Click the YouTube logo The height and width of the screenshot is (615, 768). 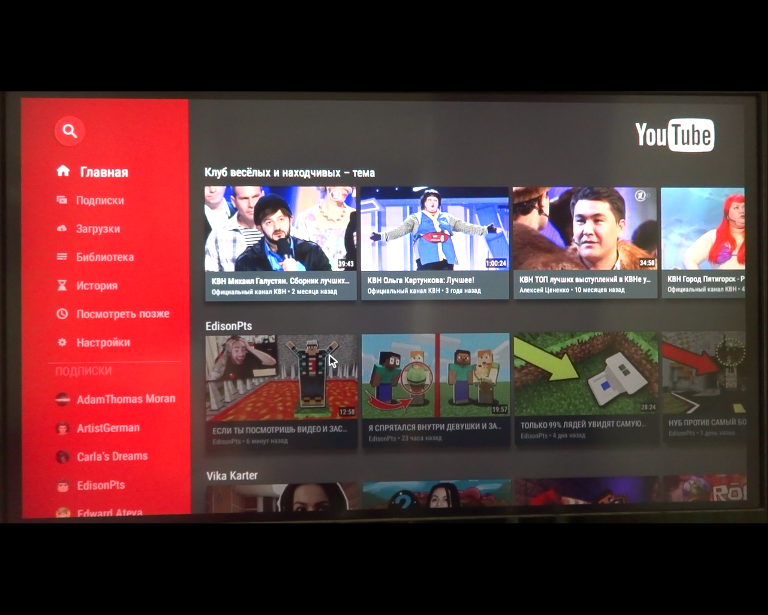coord(674,134)
